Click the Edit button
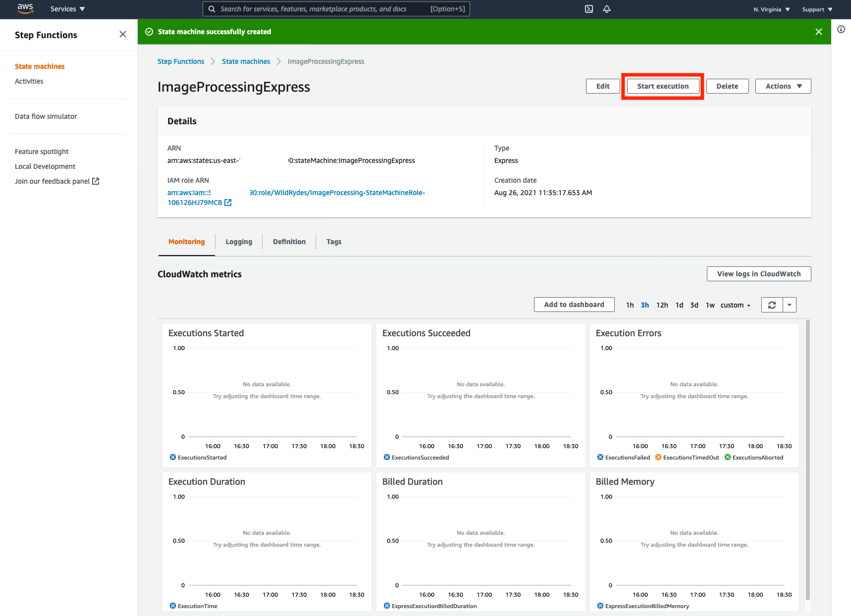This screenshot has width=851, height=616. (x=603, y=86)
